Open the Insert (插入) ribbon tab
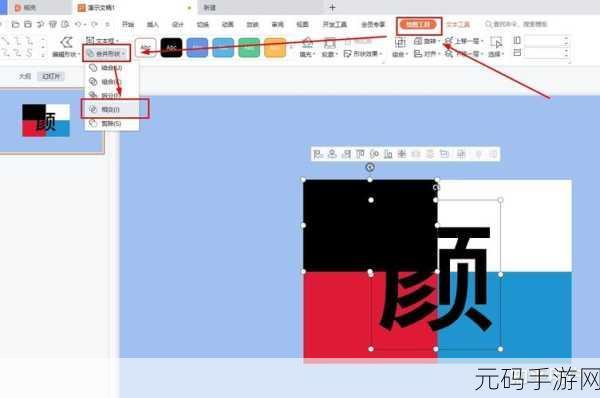 pos(153,24)
